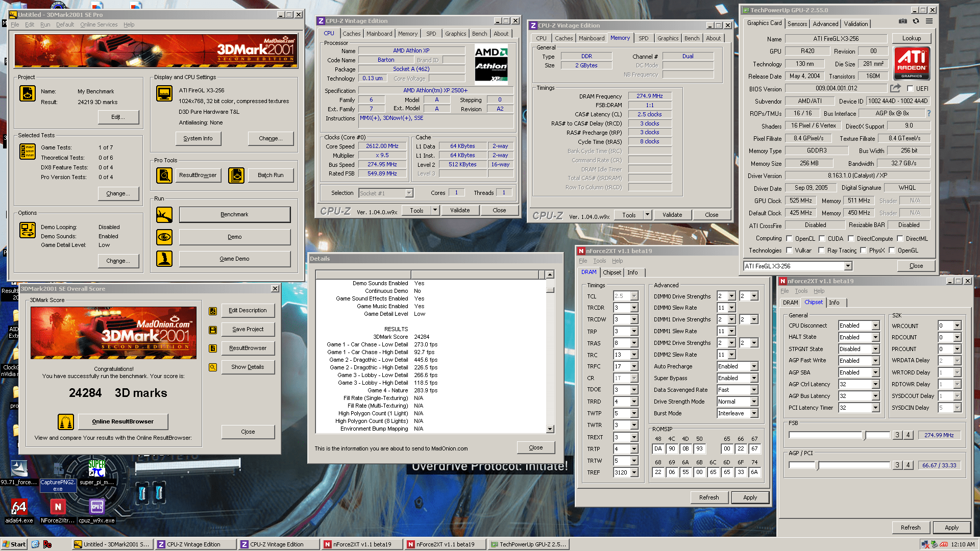Click the icon beside the score window's ResultBrowser button
The width and height of the screenshot is (980, 551).
(x=213, y=348)
